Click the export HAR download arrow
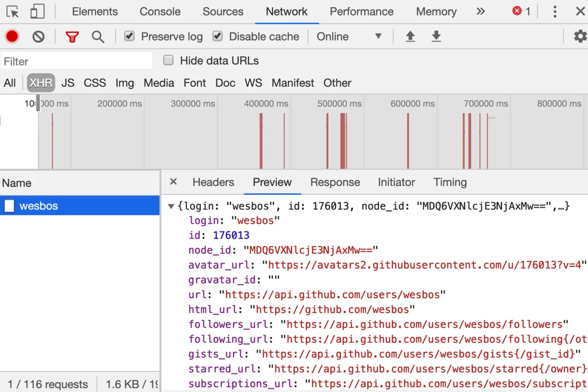 (436, 36)
